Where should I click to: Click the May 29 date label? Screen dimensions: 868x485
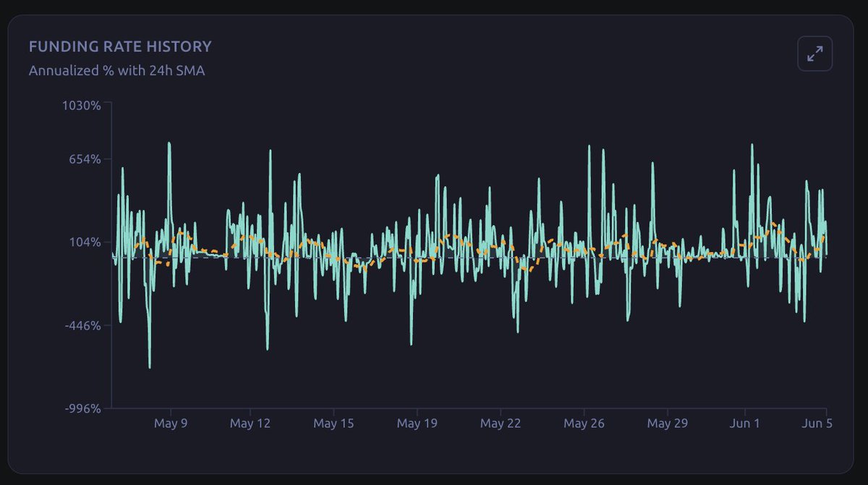pos(667,423)
